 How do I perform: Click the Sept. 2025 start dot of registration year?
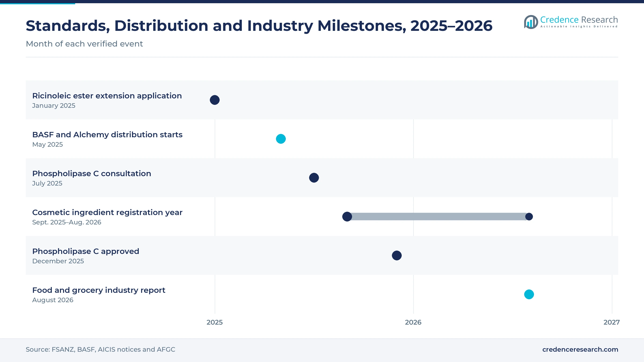pyautogui.click(x=347, y=217)
